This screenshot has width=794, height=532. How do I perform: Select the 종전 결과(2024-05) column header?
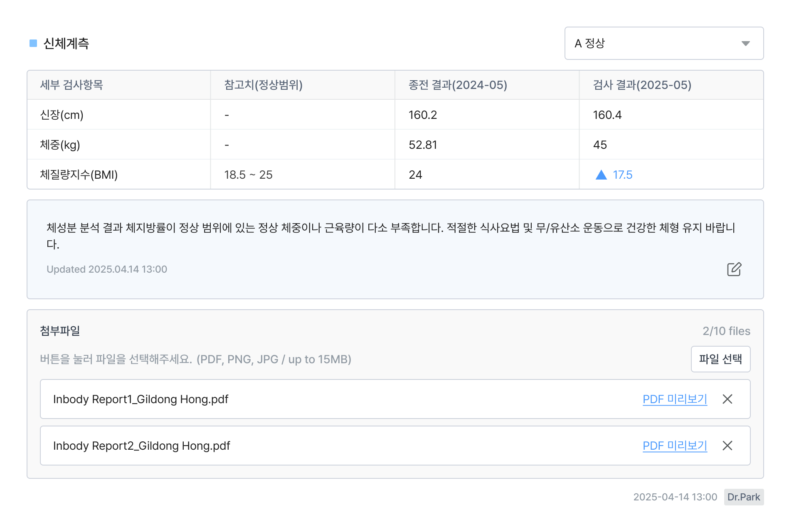tap(458, 85)
